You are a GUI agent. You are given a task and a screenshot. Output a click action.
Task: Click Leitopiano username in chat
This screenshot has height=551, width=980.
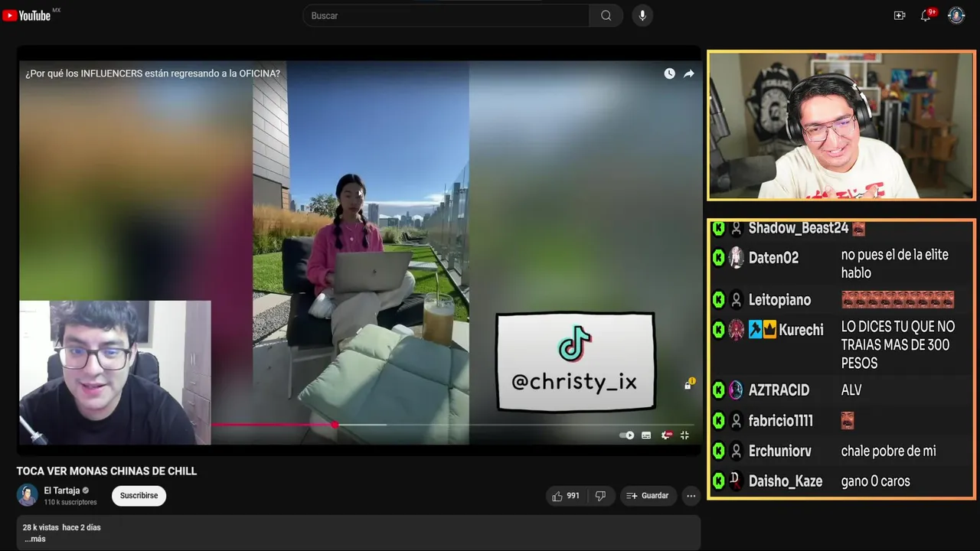coord(779,300)
